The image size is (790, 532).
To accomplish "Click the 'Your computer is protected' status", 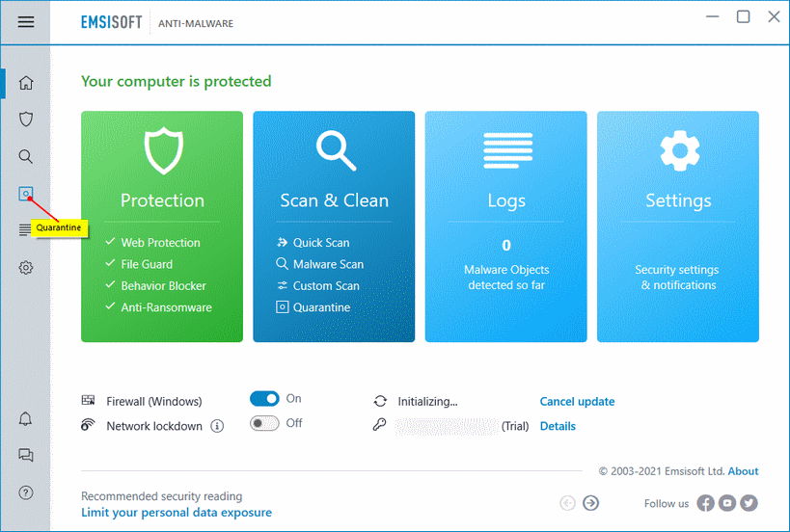I will pos(176,81).
